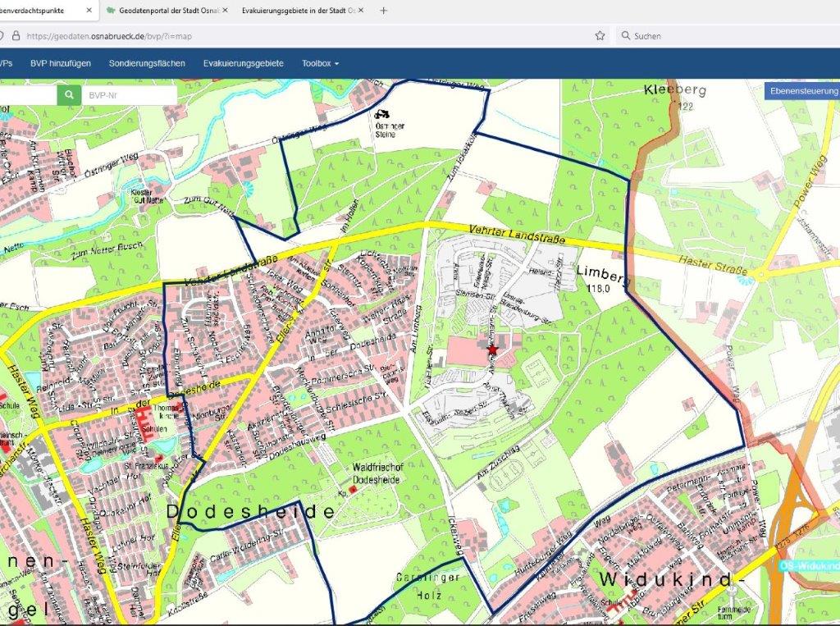The height and width of the screenshot is (626, 840).
Task: Click the browser URL address field
Action: tap(305, 36)
